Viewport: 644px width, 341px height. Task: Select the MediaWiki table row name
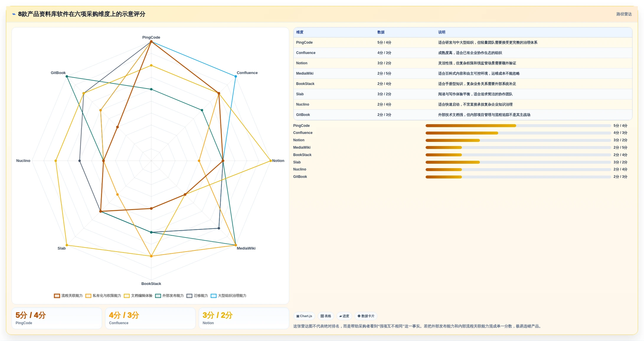305,73
